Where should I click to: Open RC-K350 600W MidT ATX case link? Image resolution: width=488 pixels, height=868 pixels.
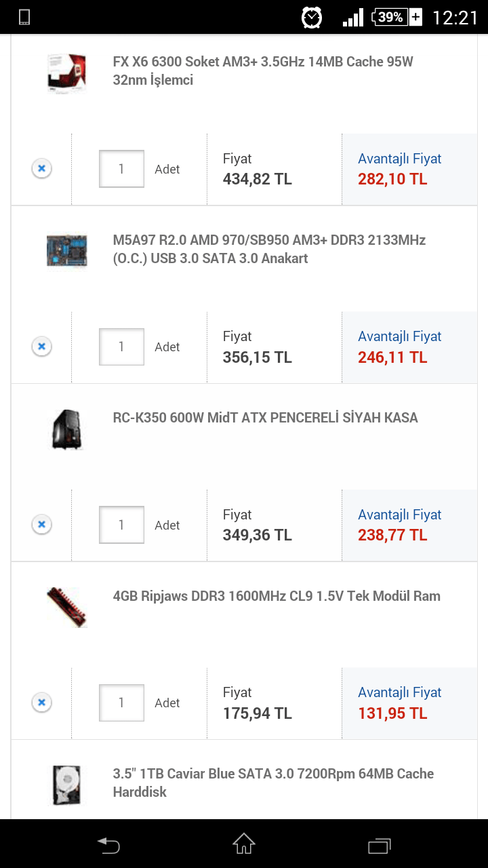coord(265,418)
